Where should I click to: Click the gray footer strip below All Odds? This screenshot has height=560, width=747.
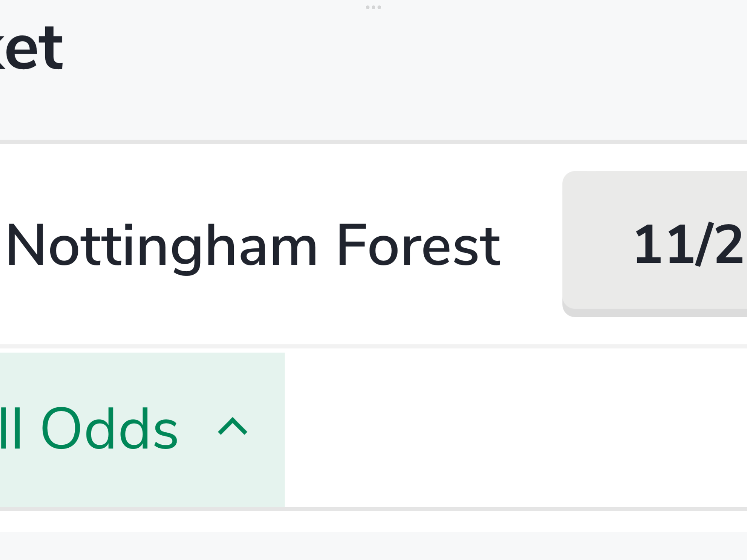[x=373, y=546]
